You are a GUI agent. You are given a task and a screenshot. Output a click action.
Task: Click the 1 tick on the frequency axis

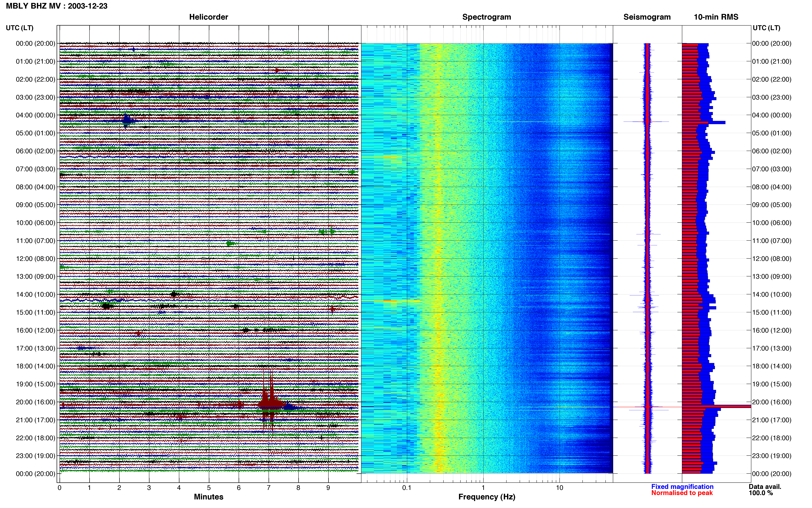[483, 488]
